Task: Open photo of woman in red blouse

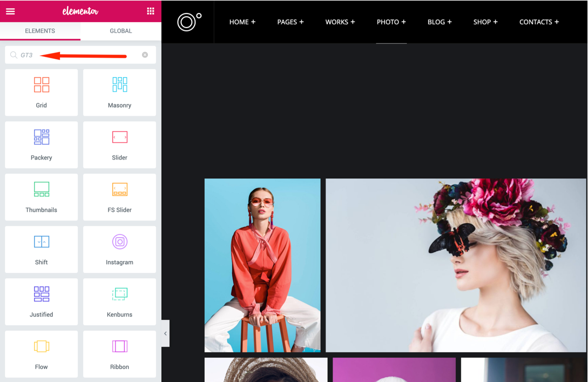Action: 262,265
